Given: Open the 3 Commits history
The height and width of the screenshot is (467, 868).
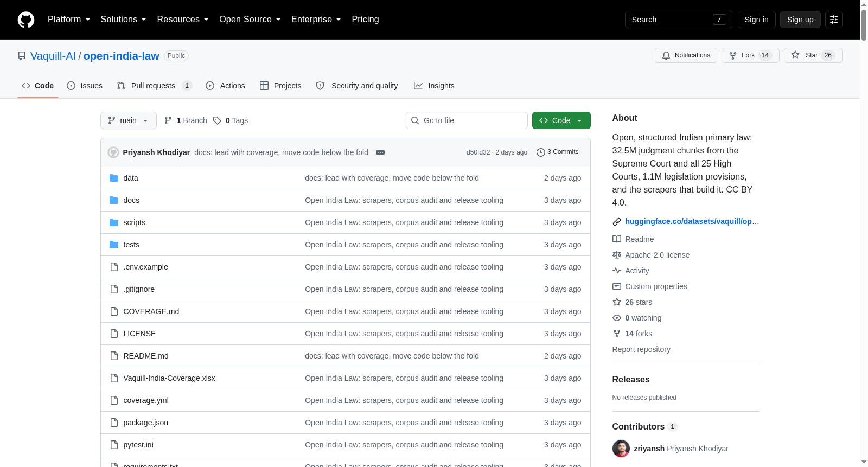Looking at the screenshot, I should click(x=557, y=152).
